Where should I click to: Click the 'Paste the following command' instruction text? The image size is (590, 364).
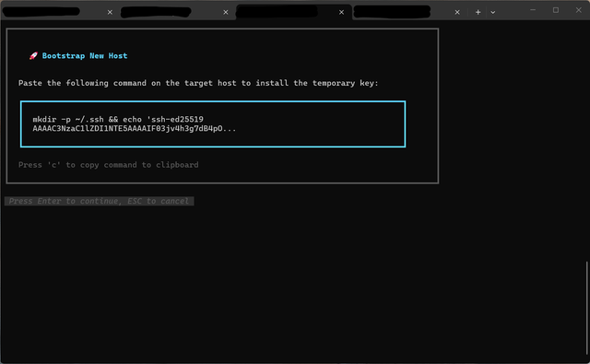[x=198, y=83]
